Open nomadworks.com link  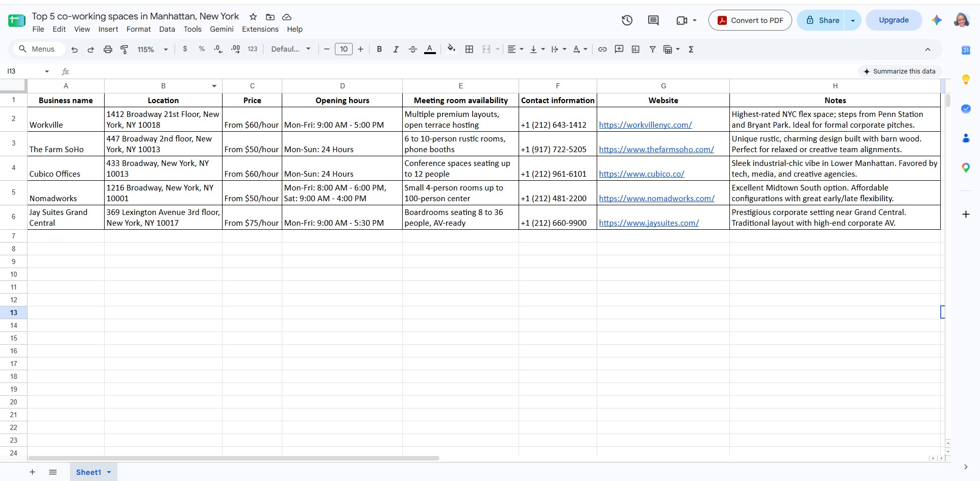click(x=656, y=199)
